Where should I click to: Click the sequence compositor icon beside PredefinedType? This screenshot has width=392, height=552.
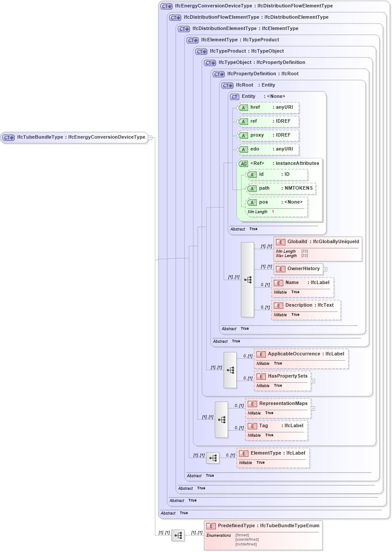coord(178,535)
